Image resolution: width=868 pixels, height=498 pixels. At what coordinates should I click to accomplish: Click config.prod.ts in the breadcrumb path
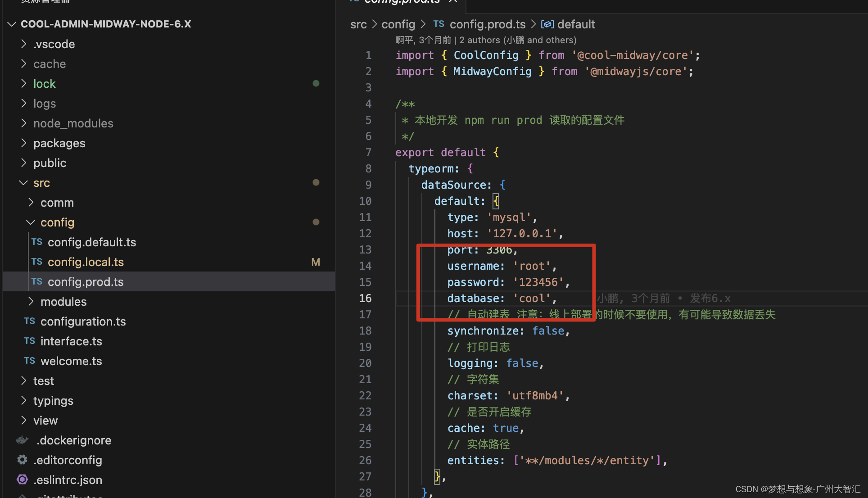click(x=488, y=24)
